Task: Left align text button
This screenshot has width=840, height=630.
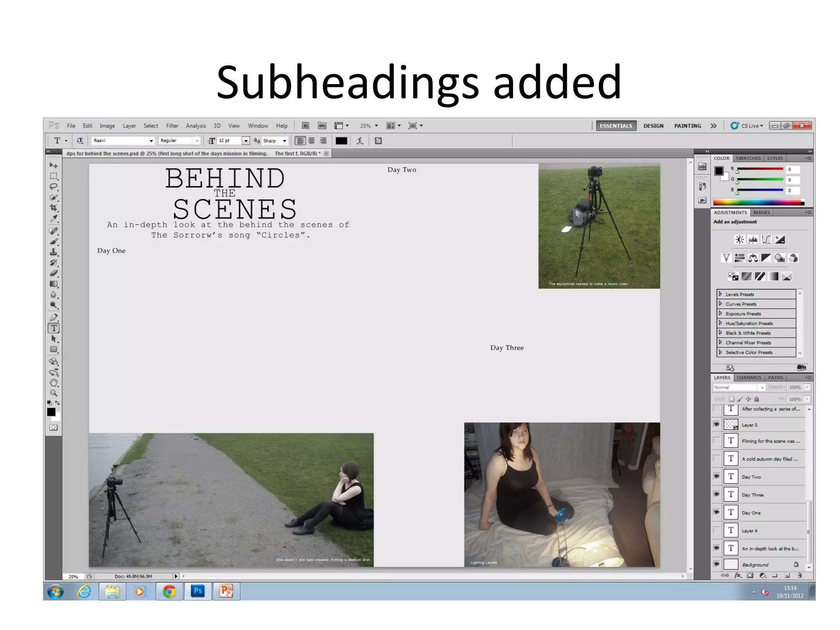Action: click(x=300, y=141)
